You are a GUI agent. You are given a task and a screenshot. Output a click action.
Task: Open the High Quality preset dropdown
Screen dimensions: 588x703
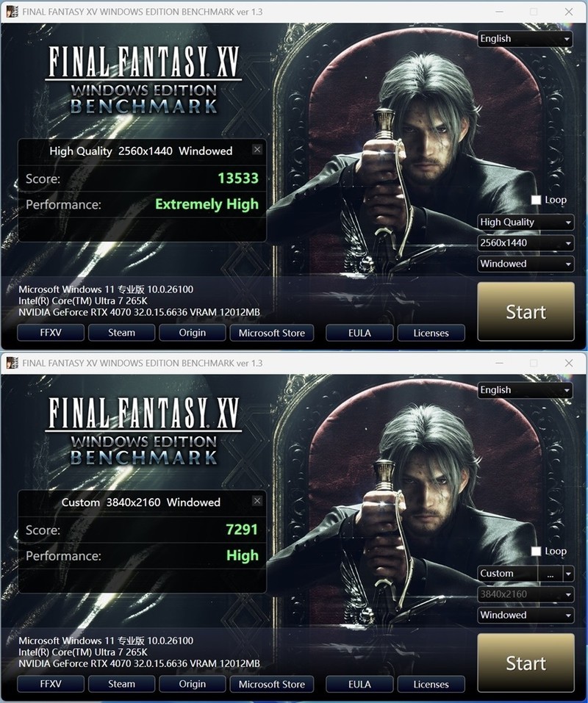pyautogui.click(x=526, y=222)
